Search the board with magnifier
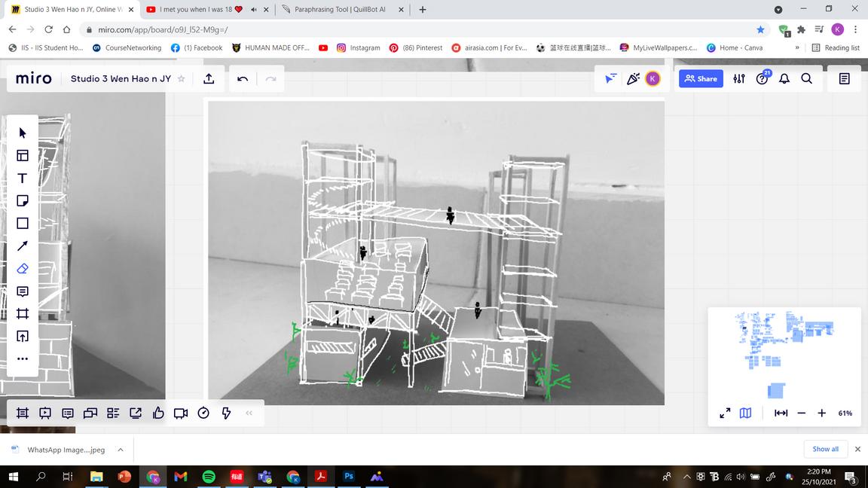This screenshot has width=868, height=488. pyautogui.click(x=806, y=78)
